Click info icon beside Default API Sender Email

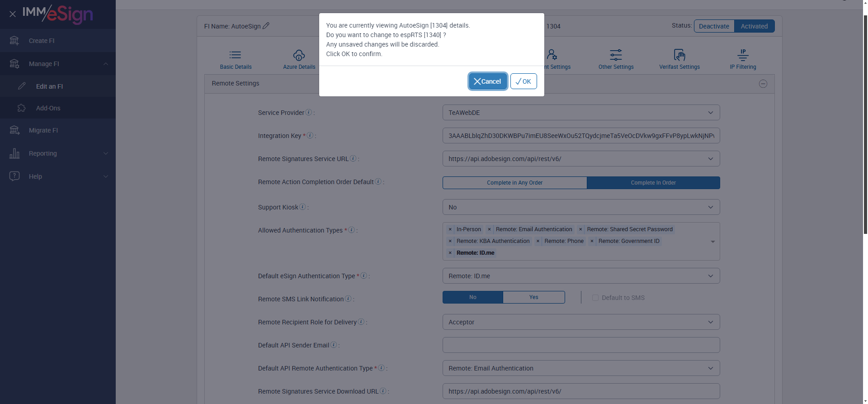click(x=334, y=345)
